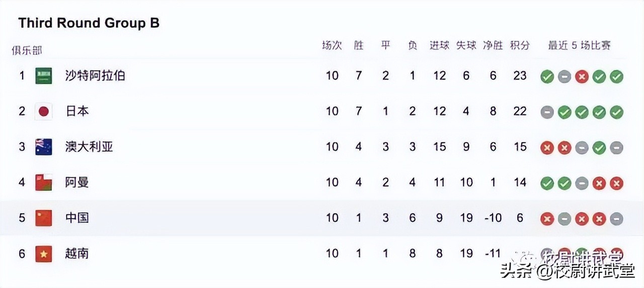Click the Saudi Arabia flag icon

[x=44, y=76]
